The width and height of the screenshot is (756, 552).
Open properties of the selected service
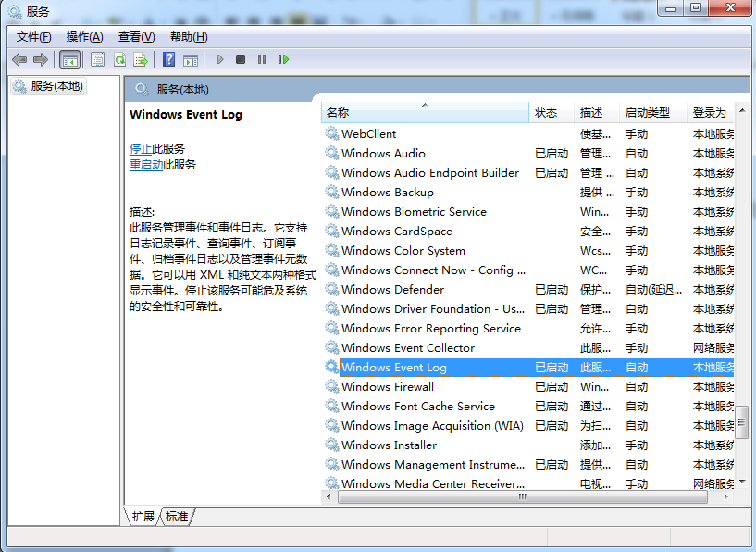pyautogui.click(x=97, y=59)
